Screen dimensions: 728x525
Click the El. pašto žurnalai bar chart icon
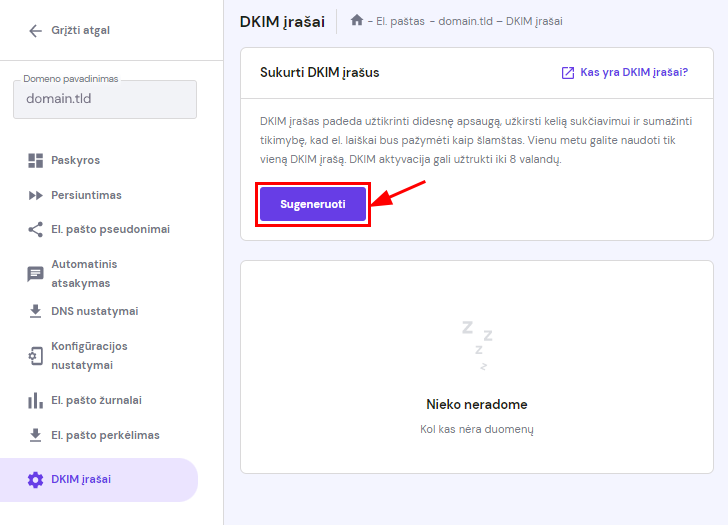click(x=36, y=400)
